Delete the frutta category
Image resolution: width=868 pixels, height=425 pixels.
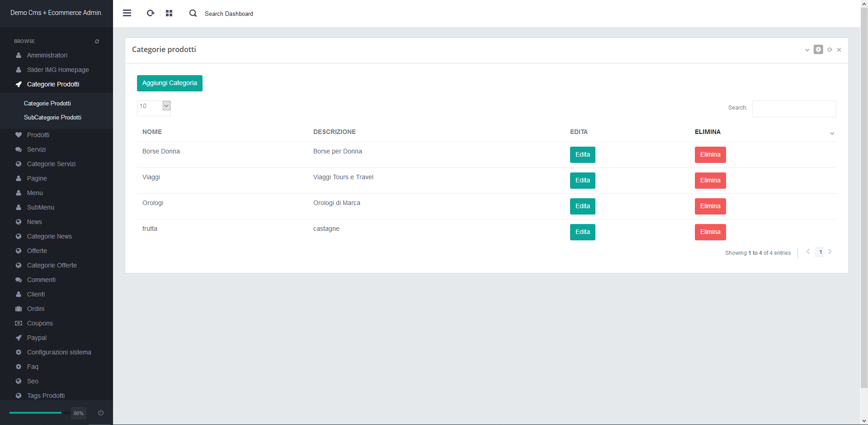pyautogui.click(x=710, y=232)
